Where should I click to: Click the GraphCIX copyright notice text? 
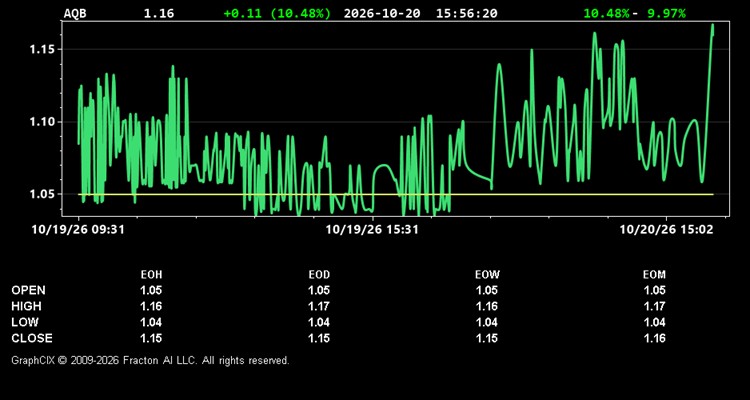150,360
